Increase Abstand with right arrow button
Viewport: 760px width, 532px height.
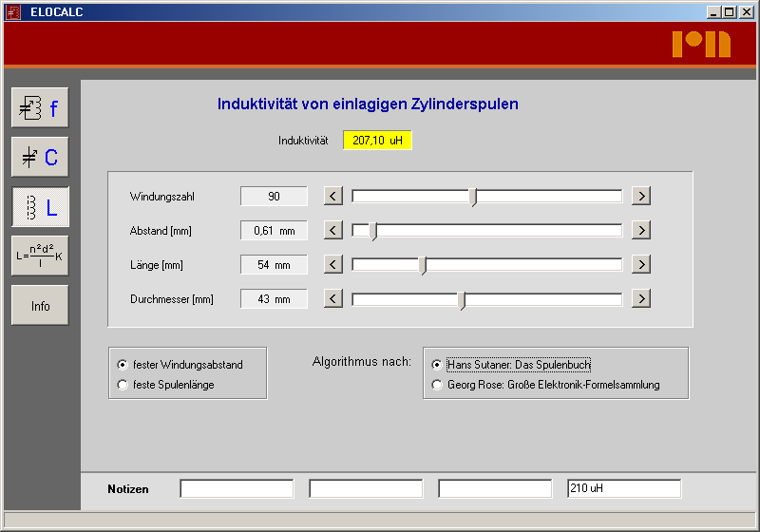pos(641,231)
